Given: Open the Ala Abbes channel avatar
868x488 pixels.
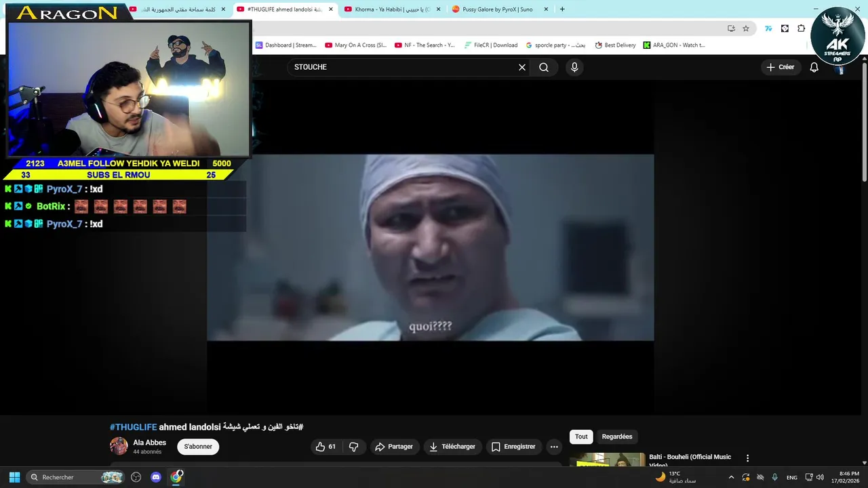Looking at the screenshot, I should click(x=119, y=446).
